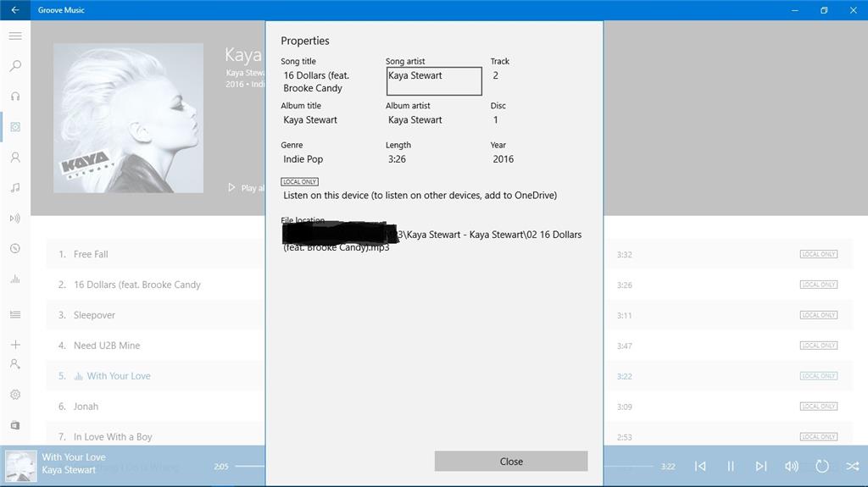Pause the current song
Screen dimensions: 868x487
click(731, 467)
